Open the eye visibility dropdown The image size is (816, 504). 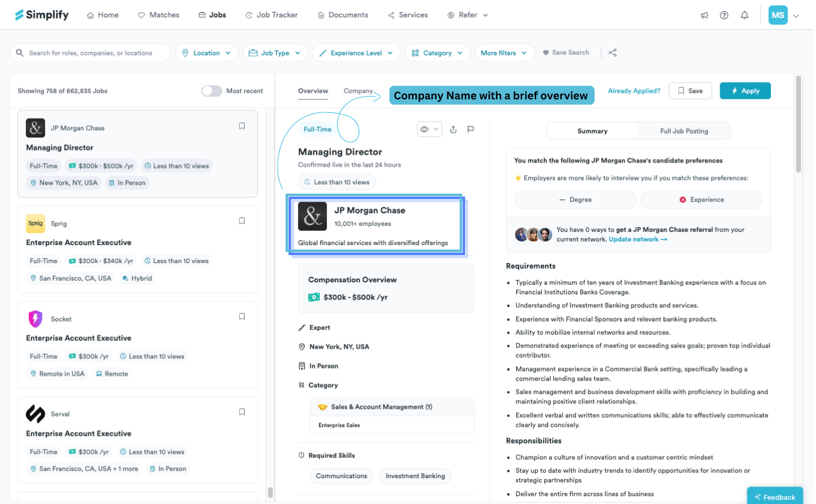pyautogui.click(x=429, y=129)
